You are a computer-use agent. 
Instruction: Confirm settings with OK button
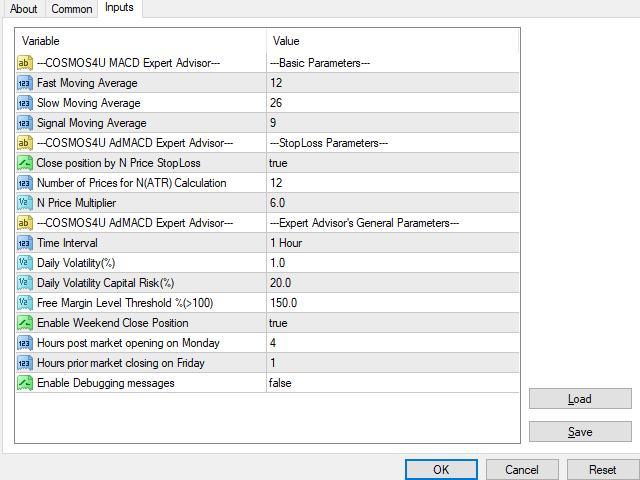(x=441, y=470)
